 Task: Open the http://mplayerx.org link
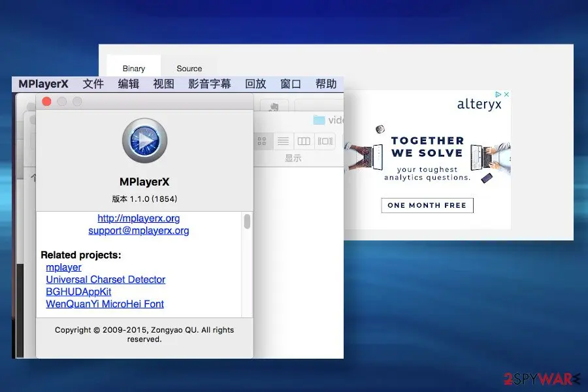click(x=139, y=218)
